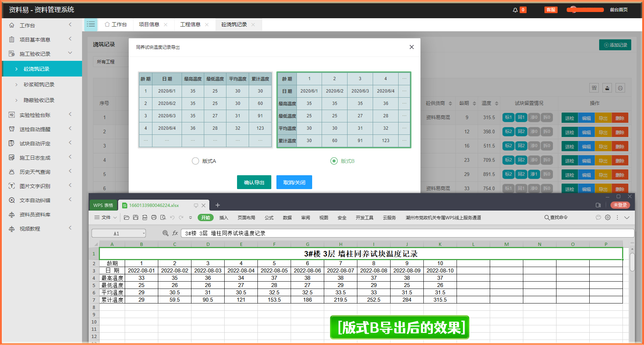Click the WPS undo arrow

[x=172, y=217]
